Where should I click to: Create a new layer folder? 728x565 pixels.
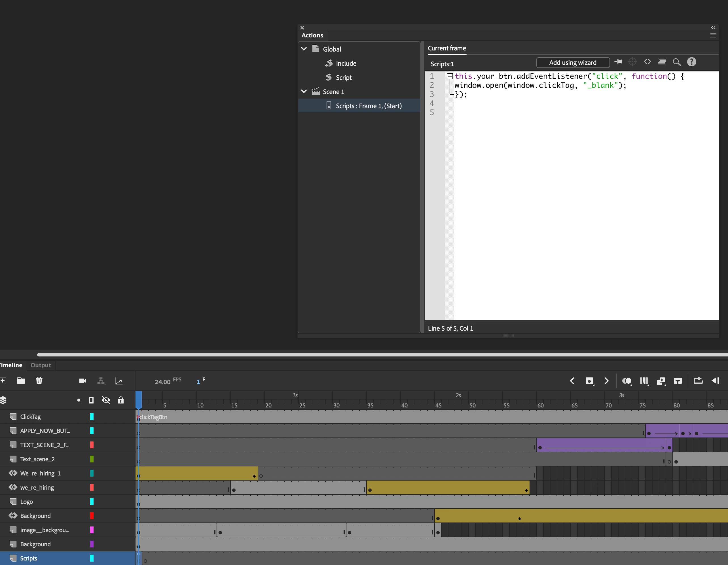click(x=21, y=381)
